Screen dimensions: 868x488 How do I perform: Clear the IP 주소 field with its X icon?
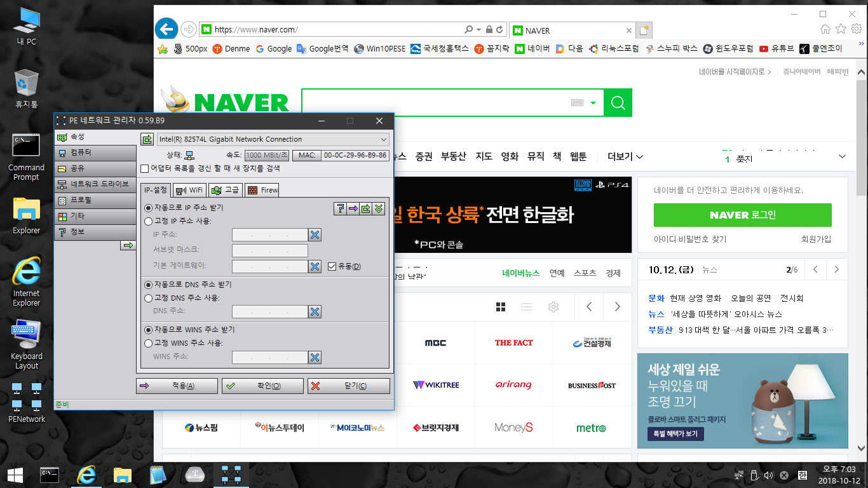pos(315,235)
